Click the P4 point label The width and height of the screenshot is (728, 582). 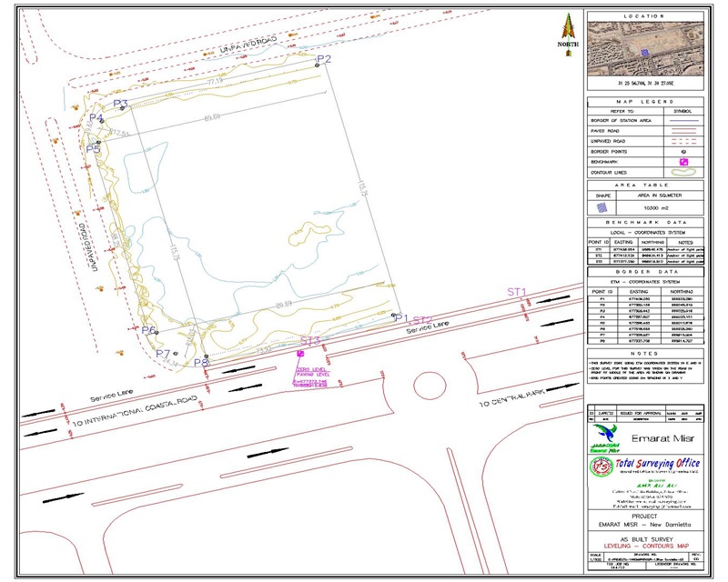[96, 117]
